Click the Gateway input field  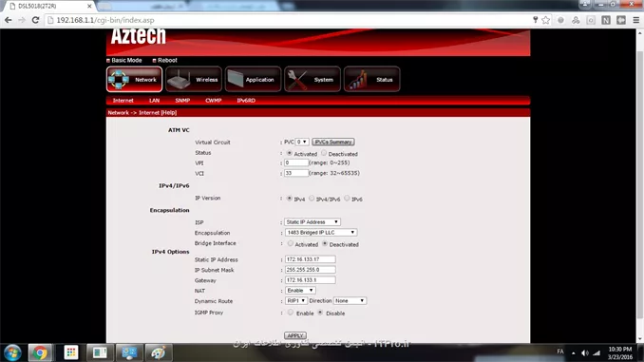(310, 280)
